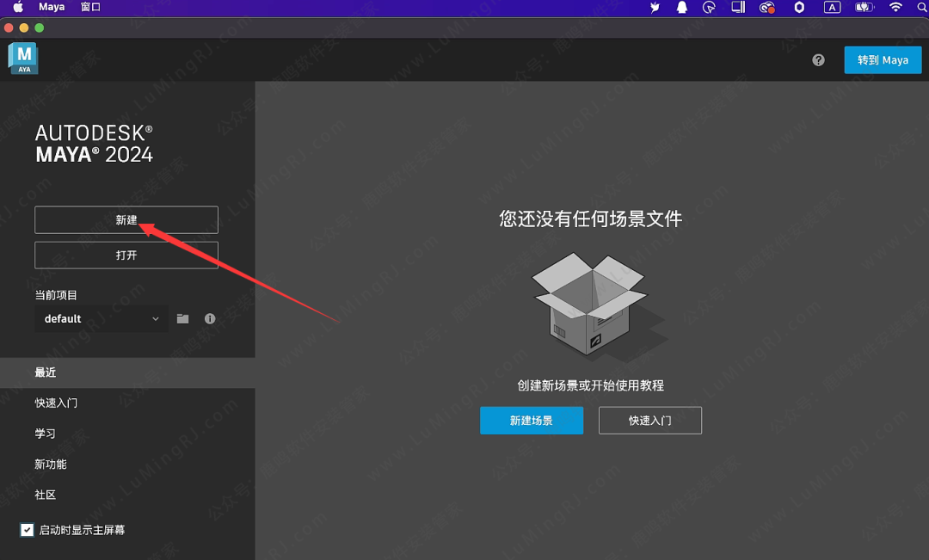Click the 打开 button in sidebar

126,255
